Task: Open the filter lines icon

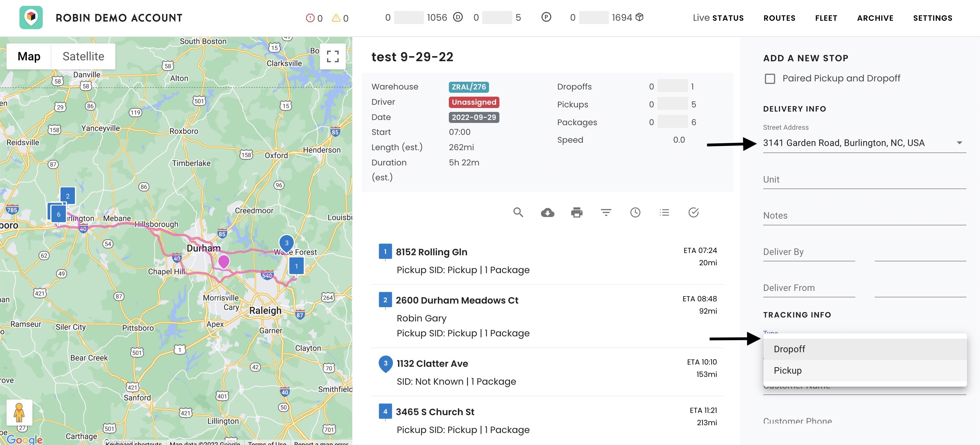Action: pyautogui.click(x=606, y=212)
